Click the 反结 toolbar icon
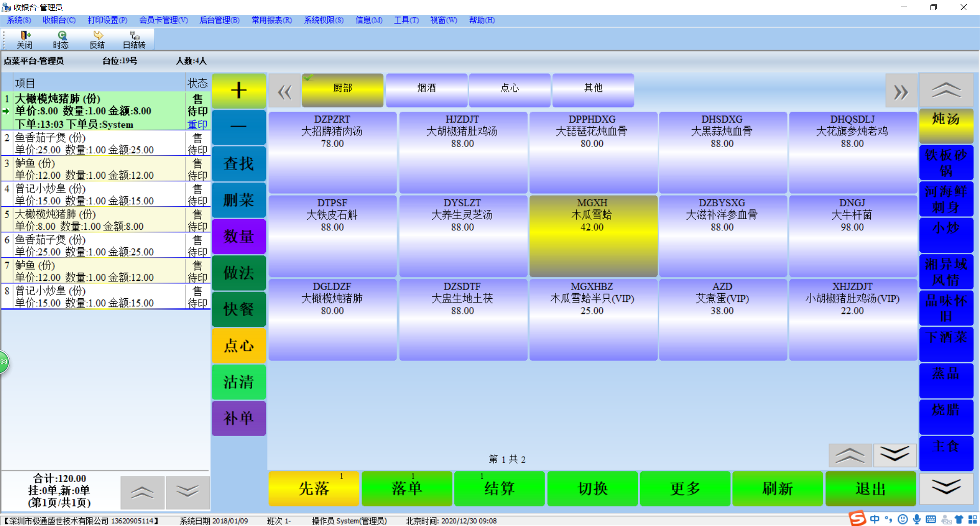This screenshot has height=526, width=980. 97,39
